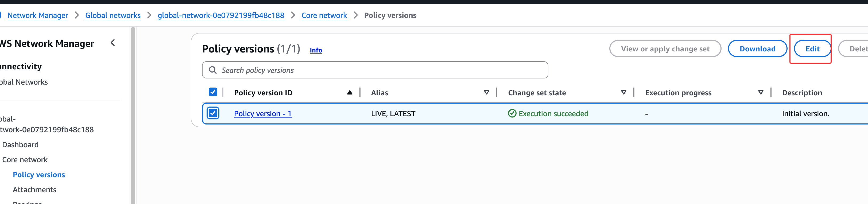Click the Execution succeeded status icon

[512, 114]
